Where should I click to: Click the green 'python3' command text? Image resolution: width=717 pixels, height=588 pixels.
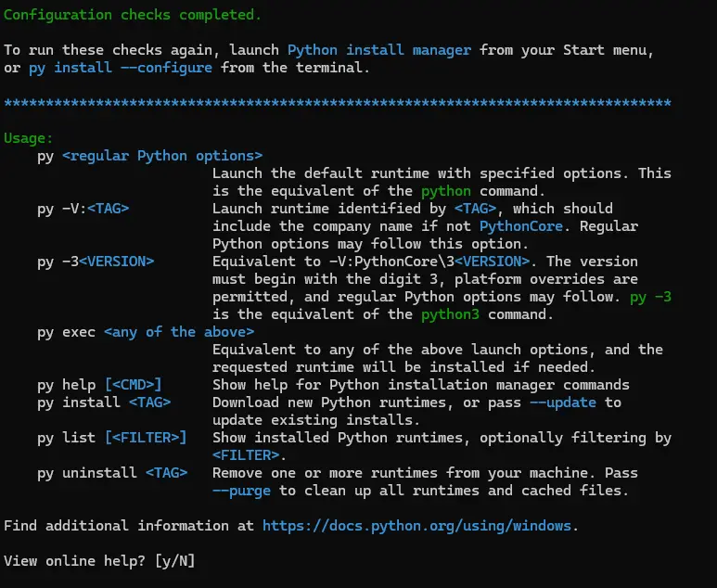click(450, 314)
